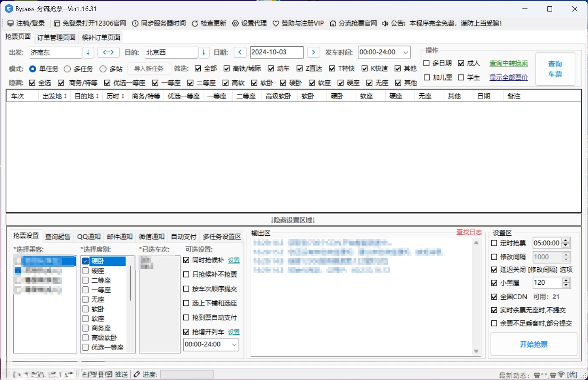Screen dimensions: 588x380
Task: Click the 检查更新 refresh icon
Action: click(x=195, y=23)
